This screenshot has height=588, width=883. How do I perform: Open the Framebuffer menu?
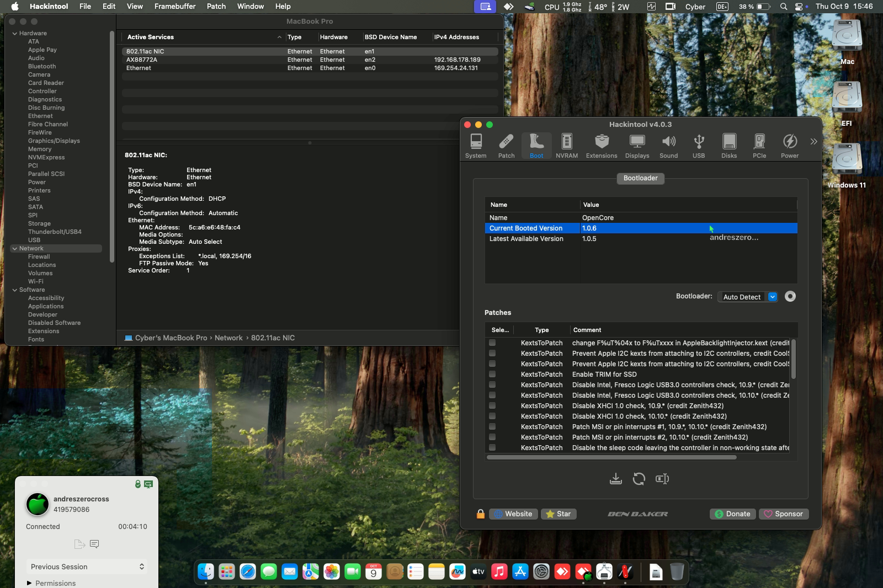click(175, 7)
